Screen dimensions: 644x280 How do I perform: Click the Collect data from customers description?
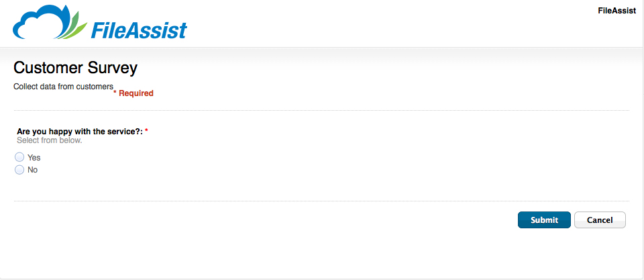[63, 87]
